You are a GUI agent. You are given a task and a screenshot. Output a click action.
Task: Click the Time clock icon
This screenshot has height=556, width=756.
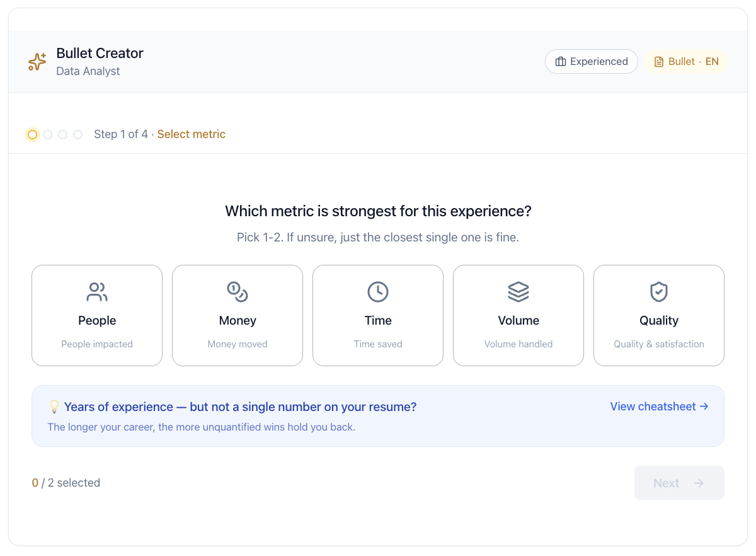click(x=378, y=292)
